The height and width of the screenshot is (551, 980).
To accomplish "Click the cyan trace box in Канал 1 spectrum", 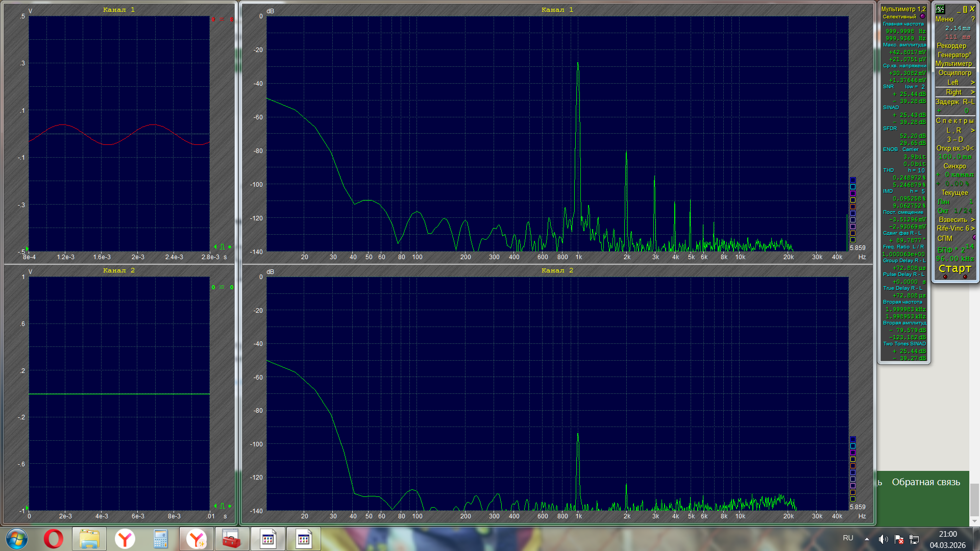I will coord(852,187).
